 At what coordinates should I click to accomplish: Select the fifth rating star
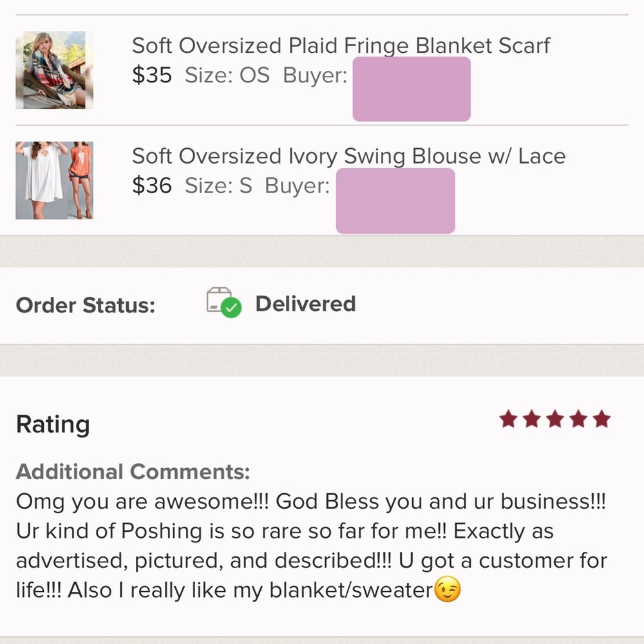pos(601,419)
